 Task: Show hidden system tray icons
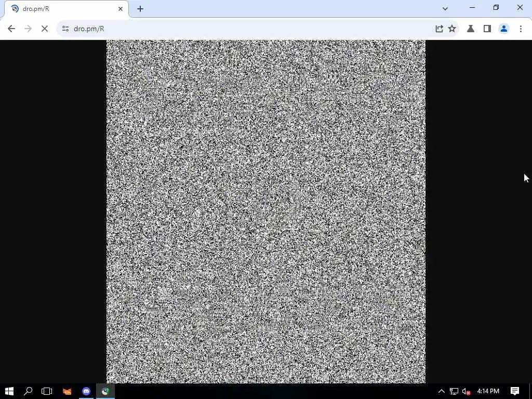[x=442, y=391]
